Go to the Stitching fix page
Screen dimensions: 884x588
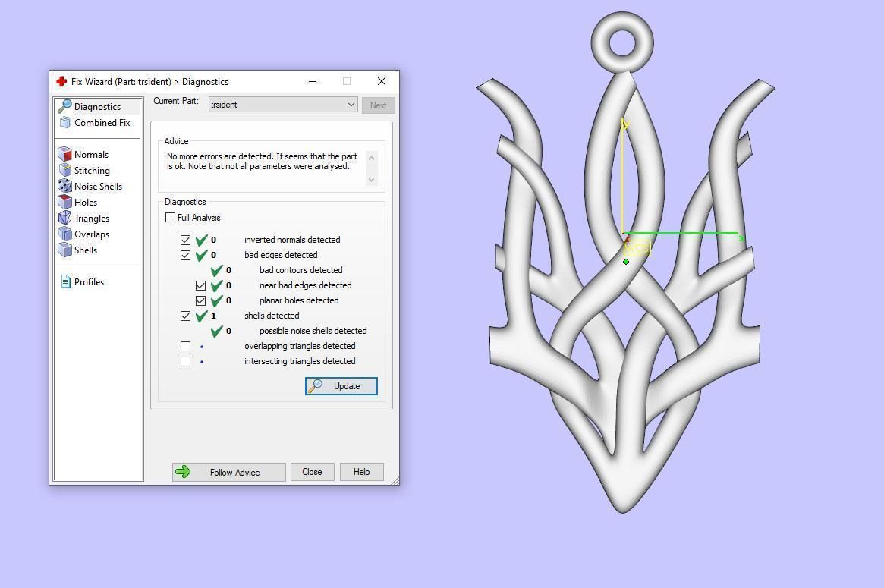tap(92, 170)
